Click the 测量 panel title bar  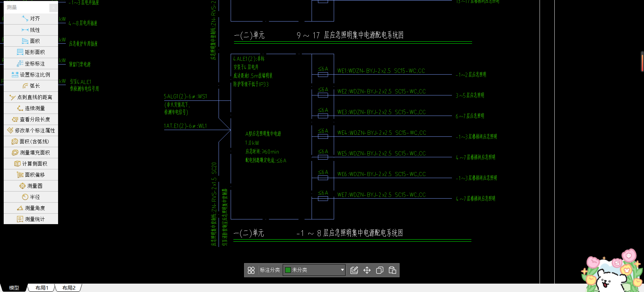coord(27,7)
